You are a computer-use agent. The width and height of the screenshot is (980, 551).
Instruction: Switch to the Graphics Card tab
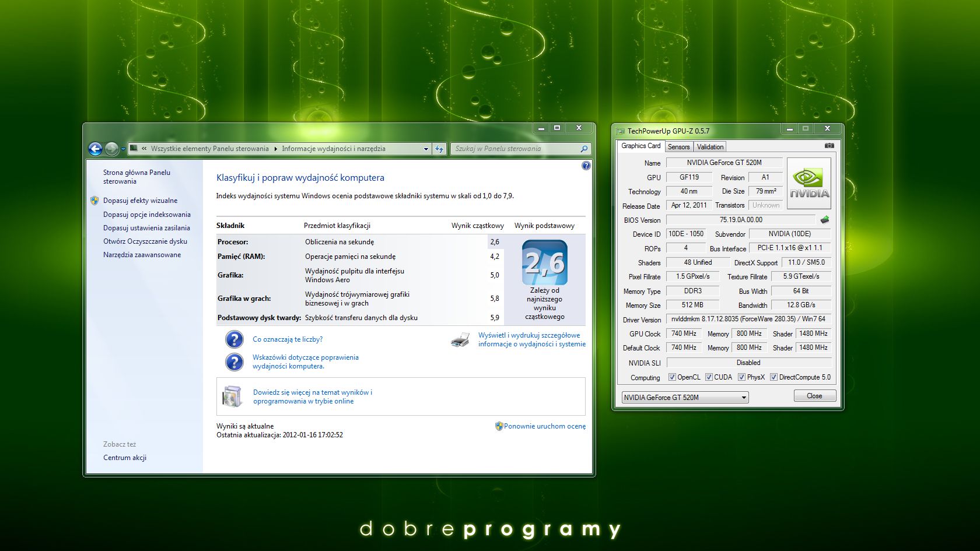click(x=641, y=146)
